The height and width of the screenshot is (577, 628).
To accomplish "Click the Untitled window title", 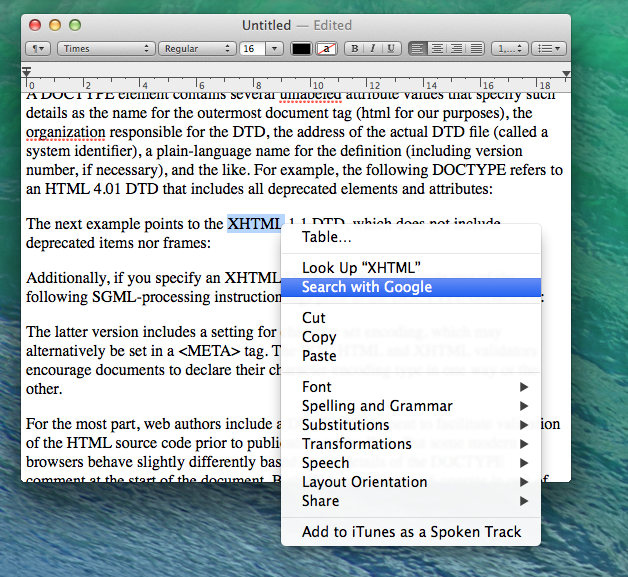I will (x=266, y=25).
